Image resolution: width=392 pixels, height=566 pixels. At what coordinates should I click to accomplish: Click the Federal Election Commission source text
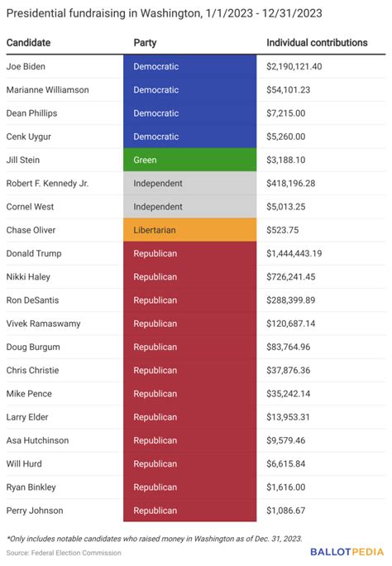pyautogui.click(x=64, y=553)
